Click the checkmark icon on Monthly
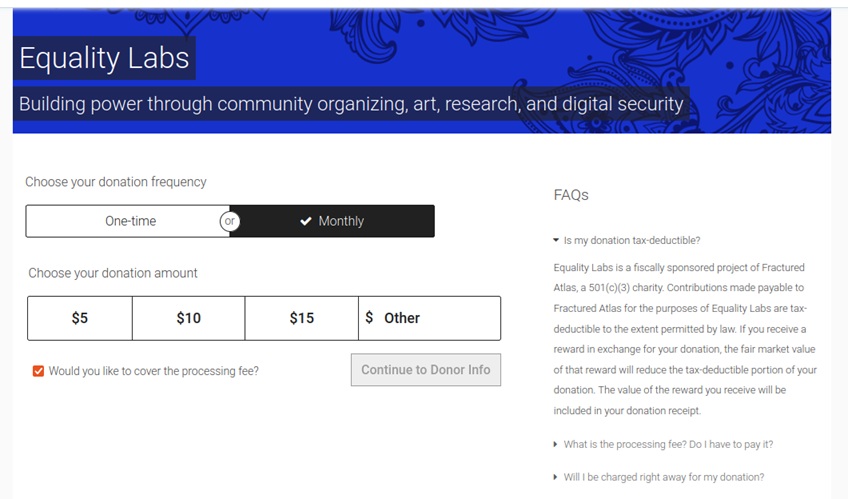The image size is (848, 499). point(306,221)
